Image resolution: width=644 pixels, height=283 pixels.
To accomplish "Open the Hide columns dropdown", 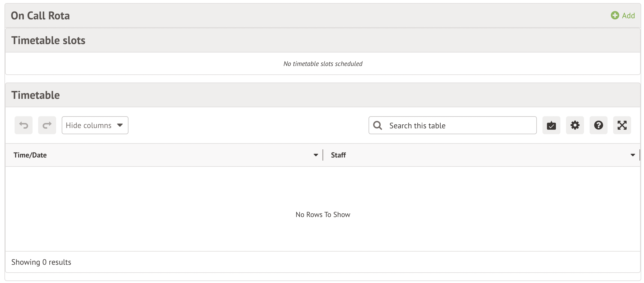I will point(95,125).
